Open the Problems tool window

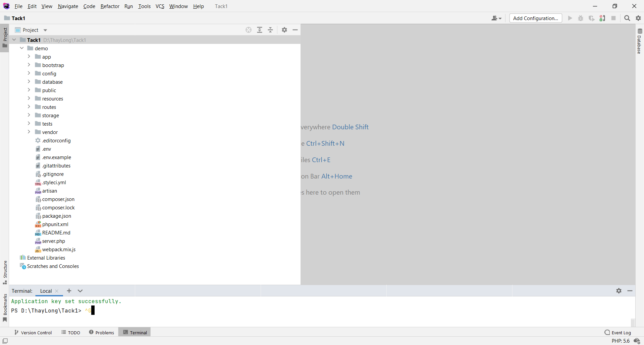(x=102, y=332)
